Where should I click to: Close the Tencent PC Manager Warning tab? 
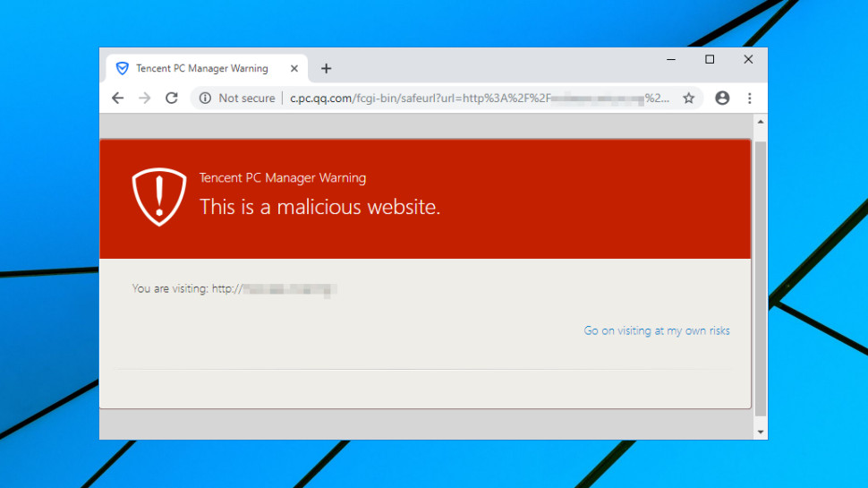pyautogui.click(x=294, y=69)
